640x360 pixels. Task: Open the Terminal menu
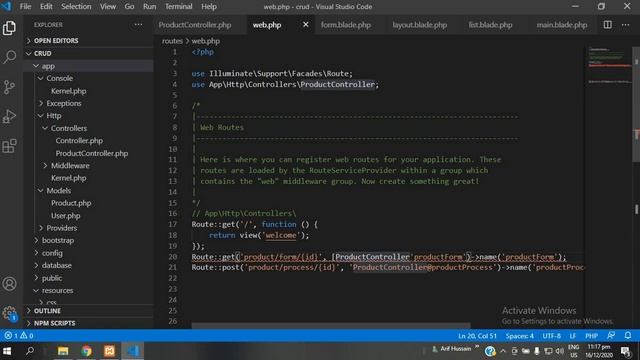(178, 7)
